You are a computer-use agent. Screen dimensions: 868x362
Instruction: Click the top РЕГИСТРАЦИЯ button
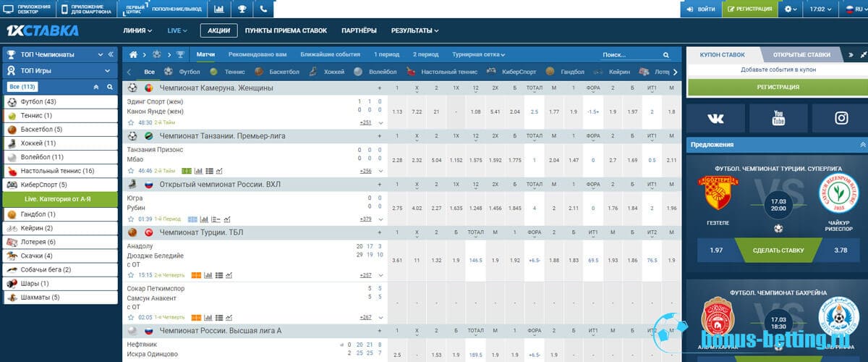click(x=750, y=9)
